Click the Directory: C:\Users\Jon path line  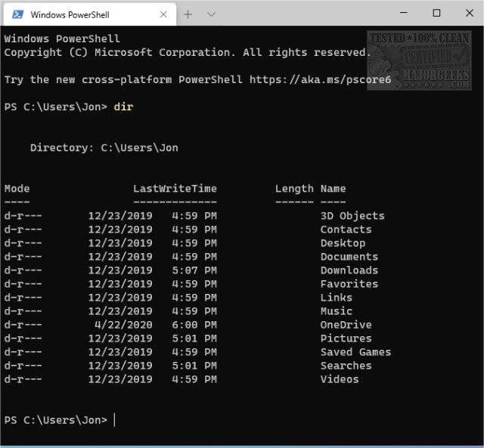point(104,147)
